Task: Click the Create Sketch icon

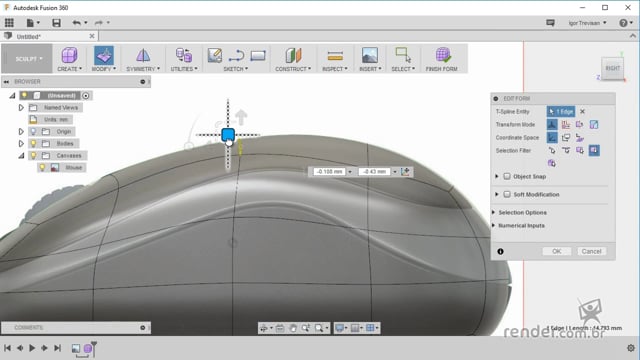Action: tap(215, 56)
